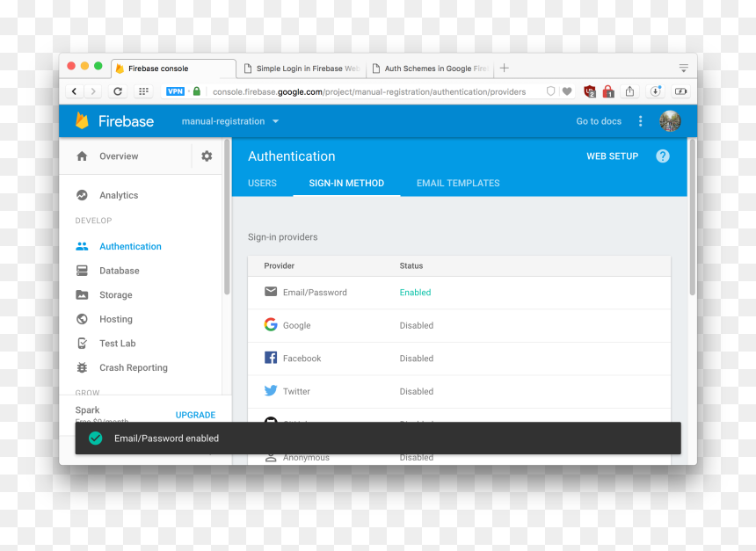The width and height of the screenshot is (756, 551).
Task: Switch to Auth Schemes in Google tab
Action: (x=431, y=69)
